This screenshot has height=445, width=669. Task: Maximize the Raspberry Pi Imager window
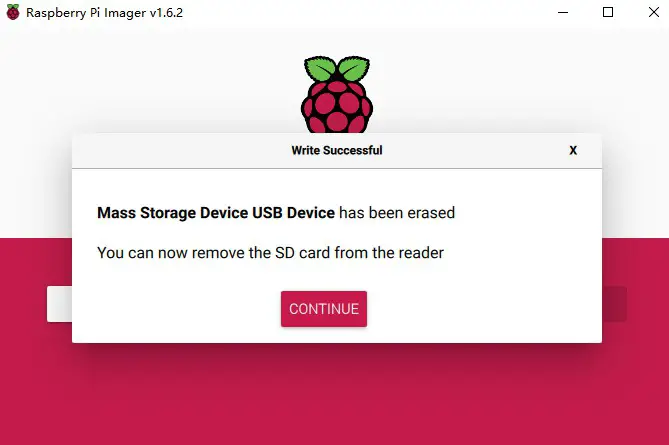608,13
